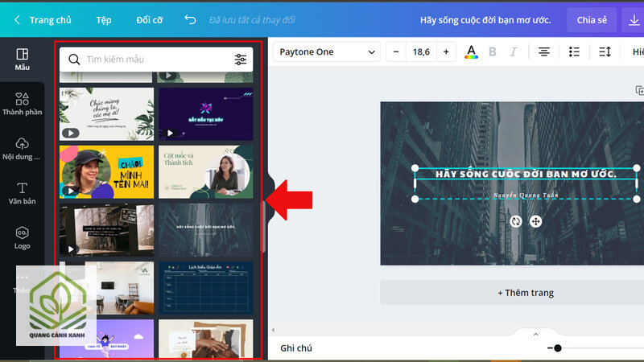Decrease font size with minus button
The width and height of the screenshot is (644, 362).
(x=396, y=51)
